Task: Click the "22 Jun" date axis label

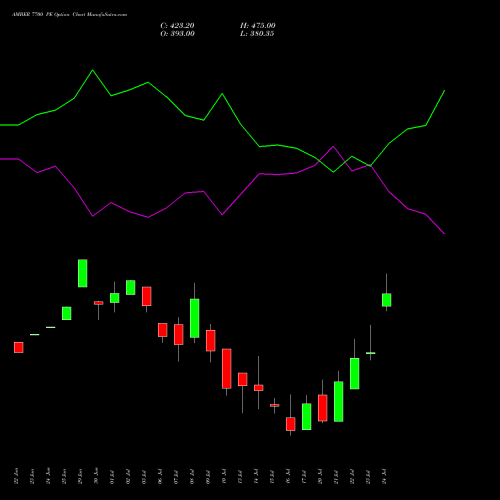Action: coord(17,476)
